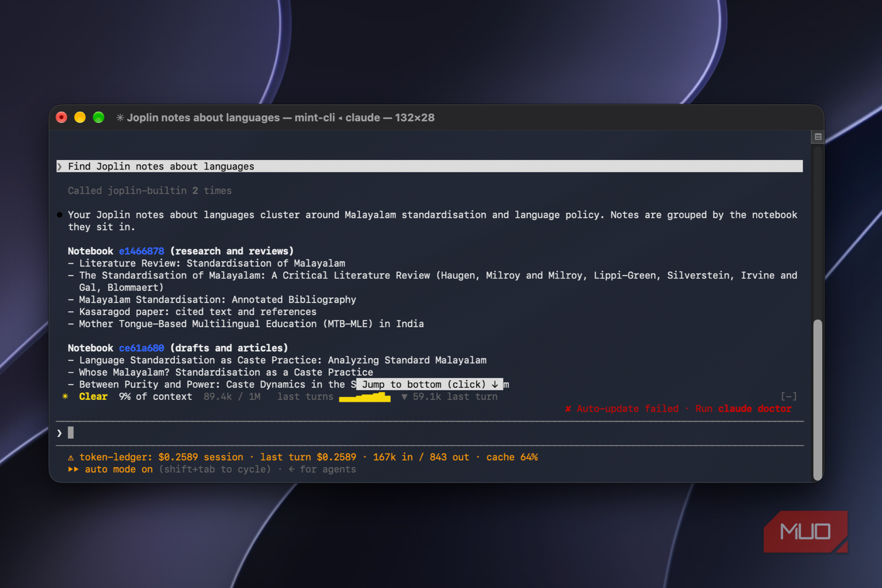
Task: Click the 'Jump to bottom (click)' button
Action: [430, 384]
